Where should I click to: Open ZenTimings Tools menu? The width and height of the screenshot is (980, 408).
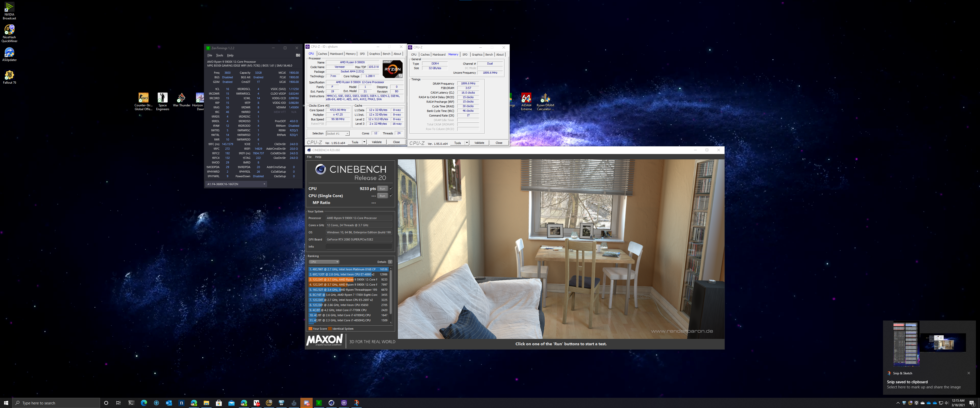point(219,55)
